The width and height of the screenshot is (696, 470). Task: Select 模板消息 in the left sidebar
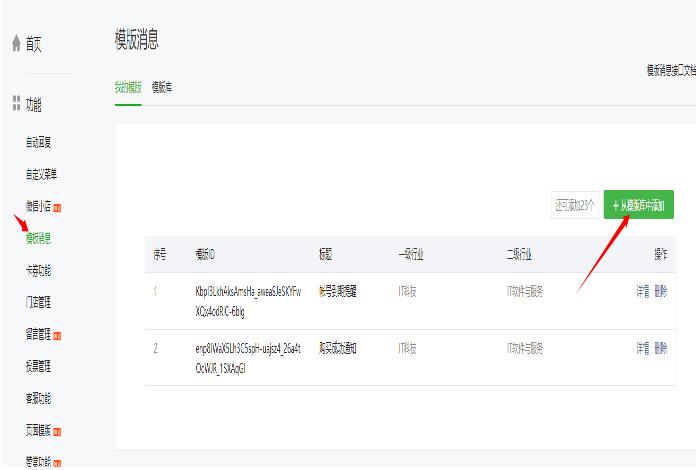(38, 238)
